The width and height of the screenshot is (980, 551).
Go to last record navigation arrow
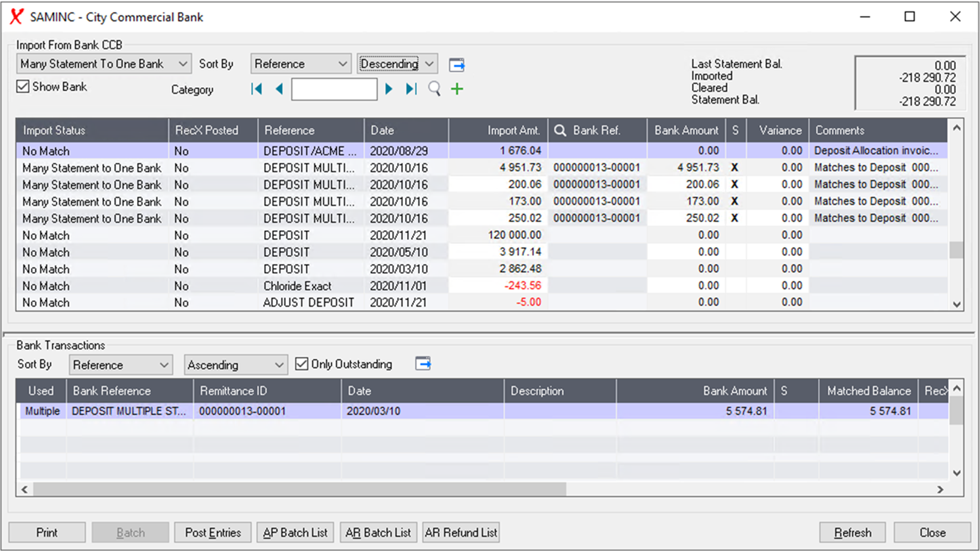click(411, 89)
